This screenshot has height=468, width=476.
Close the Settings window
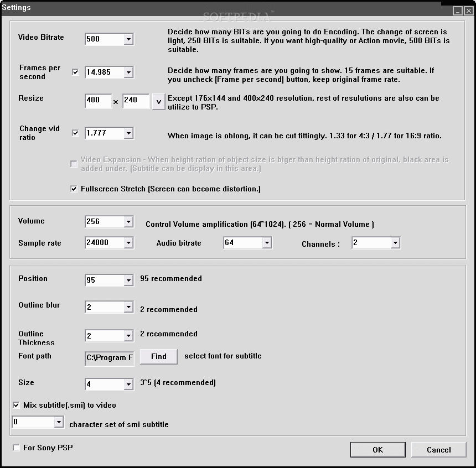[468, 11]
